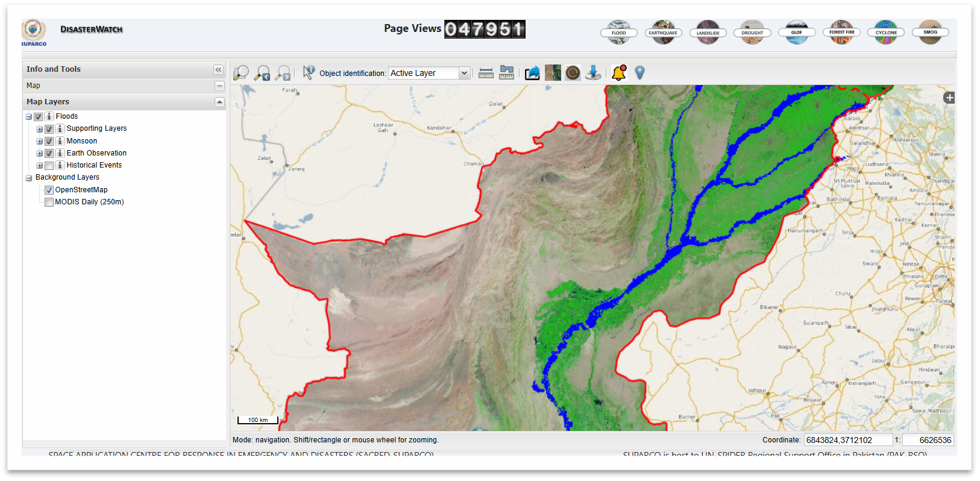Go to previous zoom view
Image resolution: width=980 pixels, height=481 pixels.
(262, 73)
